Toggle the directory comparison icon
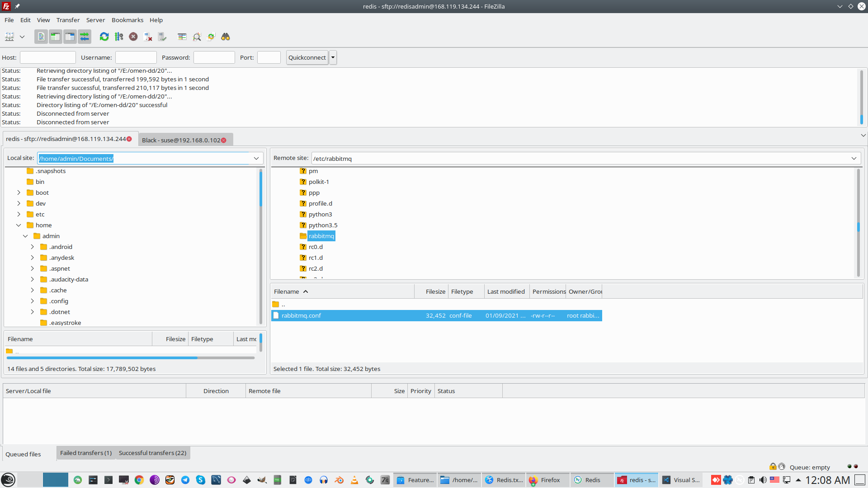The height and width of the screenshot is (488, 868). pos(197,37)
